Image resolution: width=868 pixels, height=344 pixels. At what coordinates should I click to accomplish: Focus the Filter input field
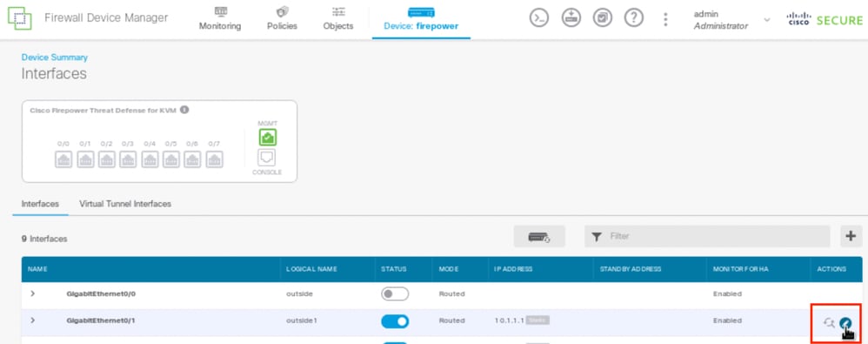coord(707,237)
